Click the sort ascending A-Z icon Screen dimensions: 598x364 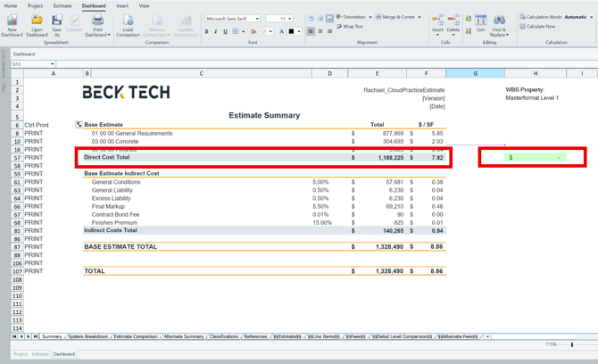tap(468, 18)
